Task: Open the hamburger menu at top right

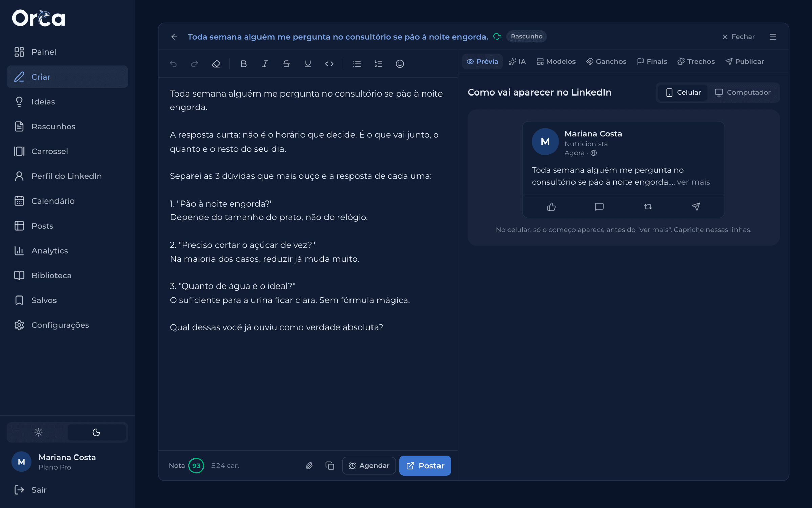Action: (x=773, y=37)
